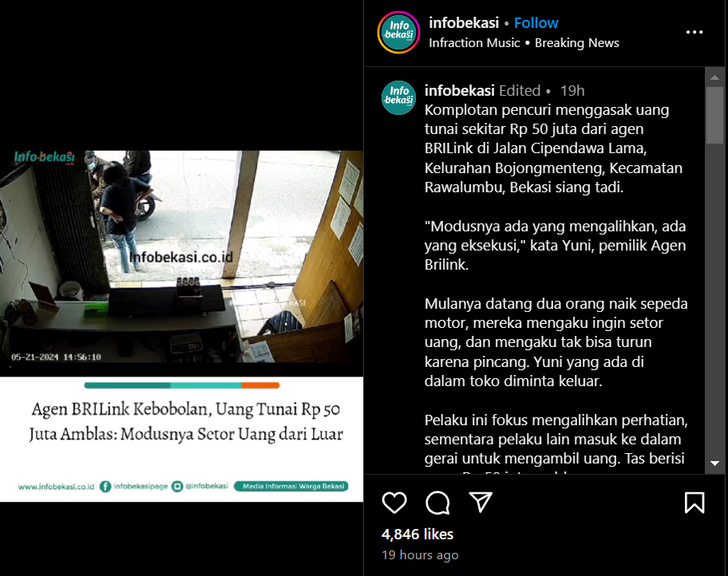Click the caption scrollbar thumb

714,115
